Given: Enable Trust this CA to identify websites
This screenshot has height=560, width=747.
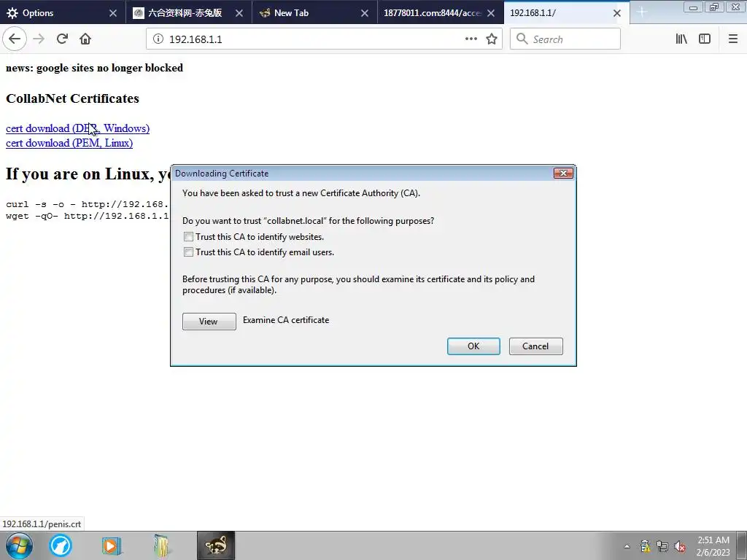Looking at the screenshot, I should 189,237.
